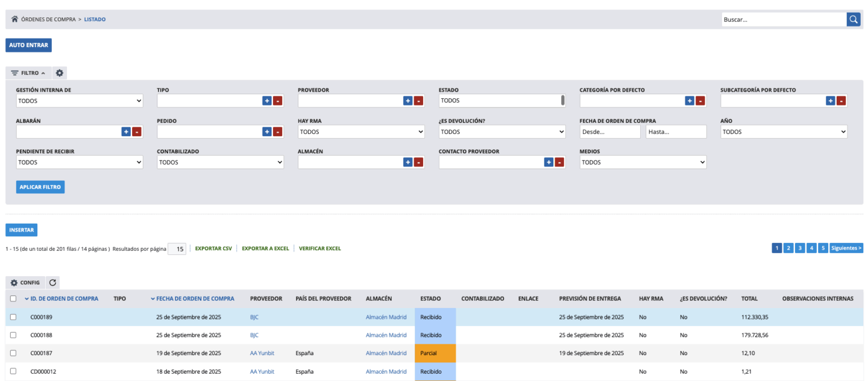The width and height of the screenshot is (868, 381).
Task: Go to Siguientes pages
Action: [x=846, y=248]
